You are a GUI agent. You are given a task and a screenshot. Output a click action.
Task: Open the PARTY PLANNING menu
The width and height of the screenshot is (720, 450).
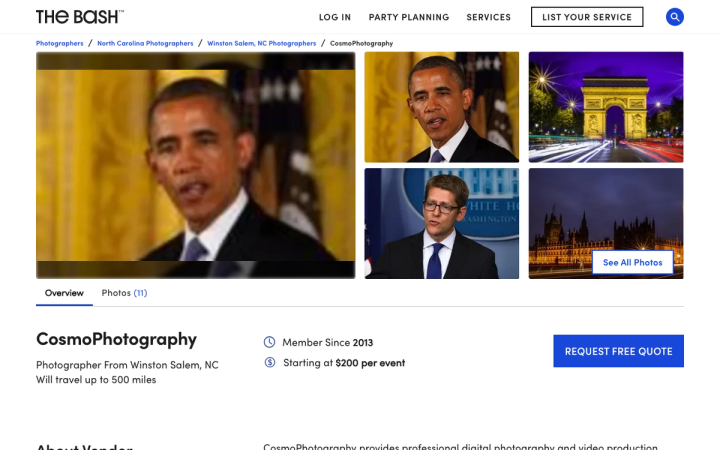pyautogui.click(x=409, y=17)
